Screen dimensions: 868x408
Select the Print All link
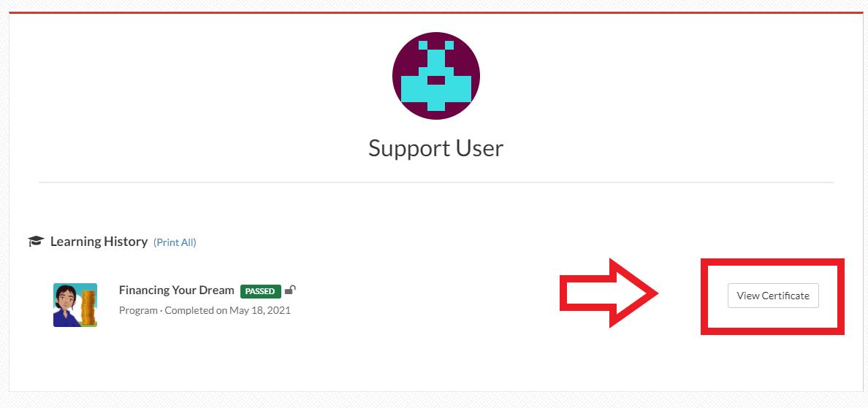point(175,242)
